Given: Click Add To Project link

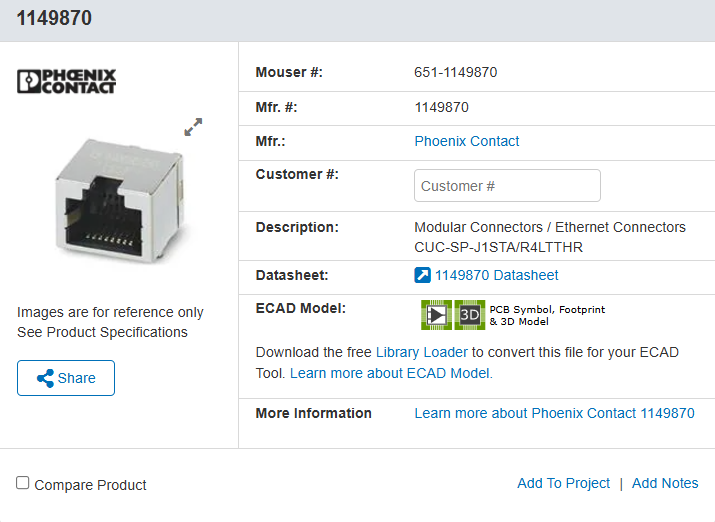Looking at the screenshot, I should click(x=563, y=483).
